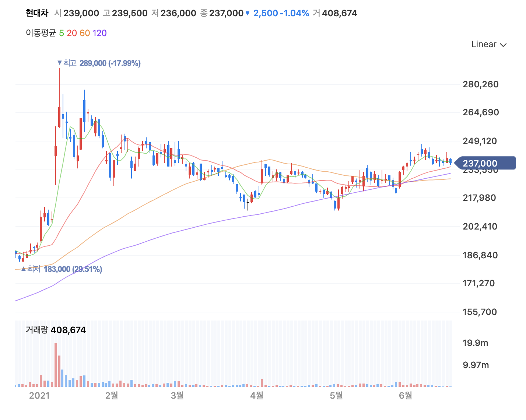Click the tallest volume bar in January

(x=56, y=365)
